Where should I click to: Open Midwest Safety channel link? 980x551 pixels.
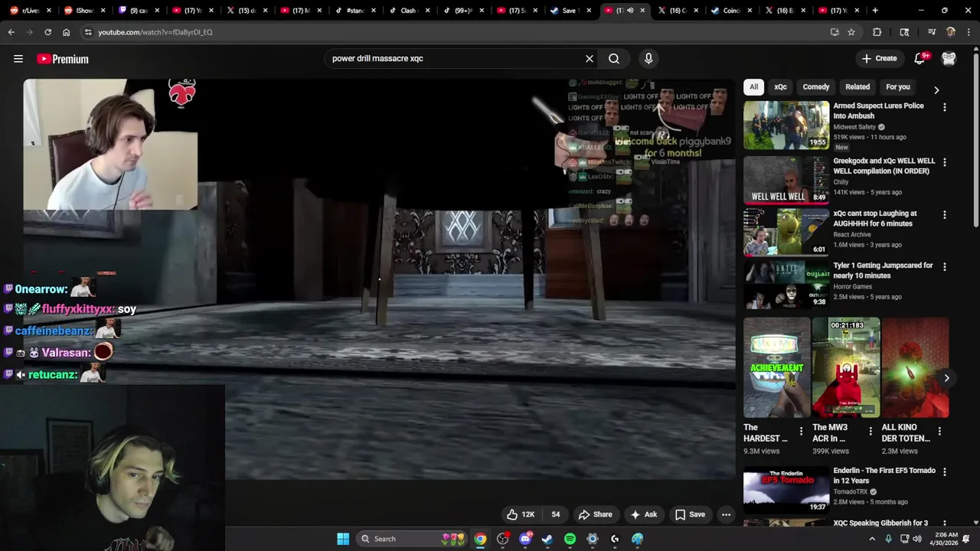[854, 127]
